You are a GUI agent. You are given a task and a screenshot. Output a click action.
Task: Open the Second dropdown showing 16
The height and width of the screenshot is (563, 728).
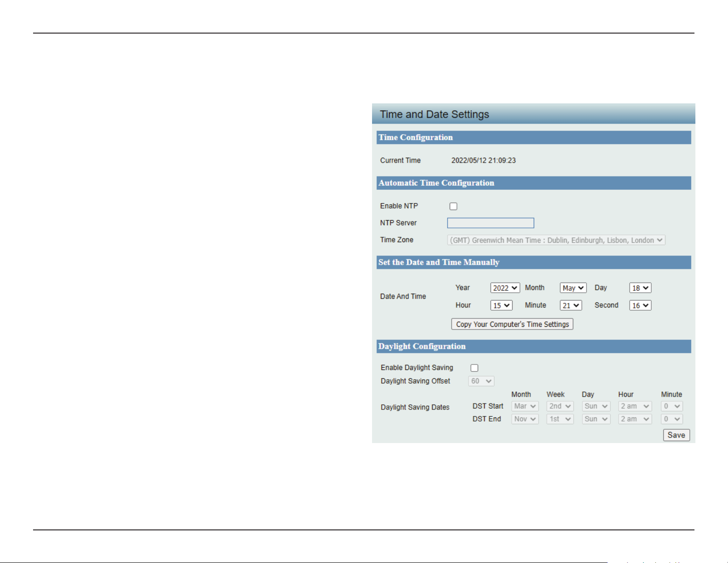click(640, 305)
